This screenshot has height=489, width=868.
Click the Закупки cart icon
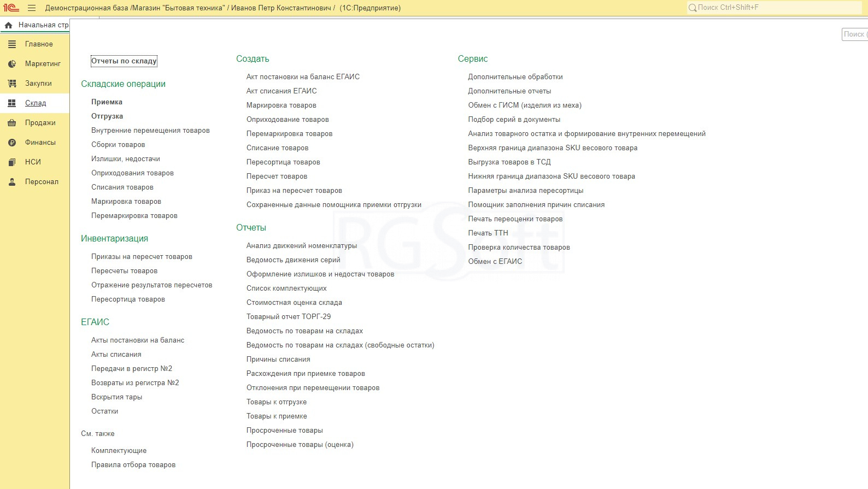(12, 84)
